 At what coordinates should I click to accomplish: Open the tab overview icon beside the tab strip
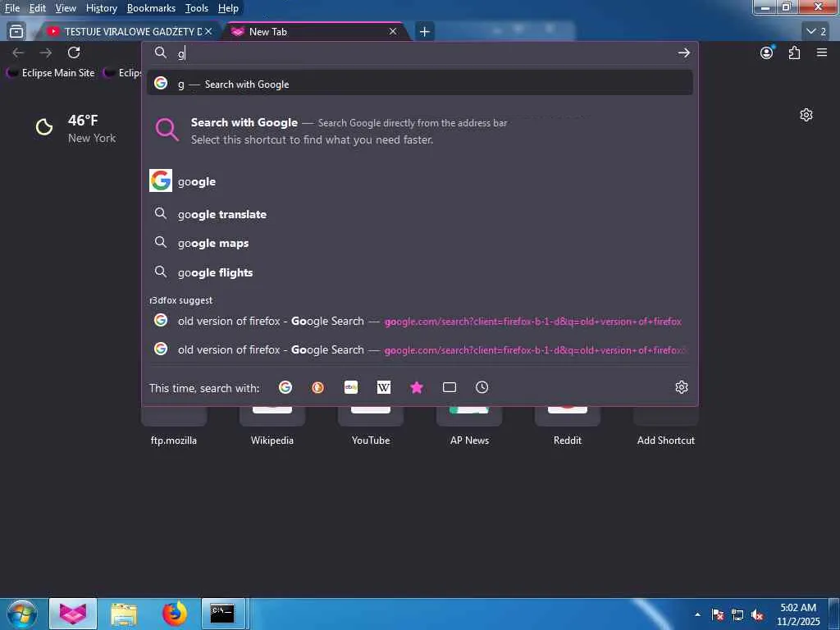pos(16,32)
